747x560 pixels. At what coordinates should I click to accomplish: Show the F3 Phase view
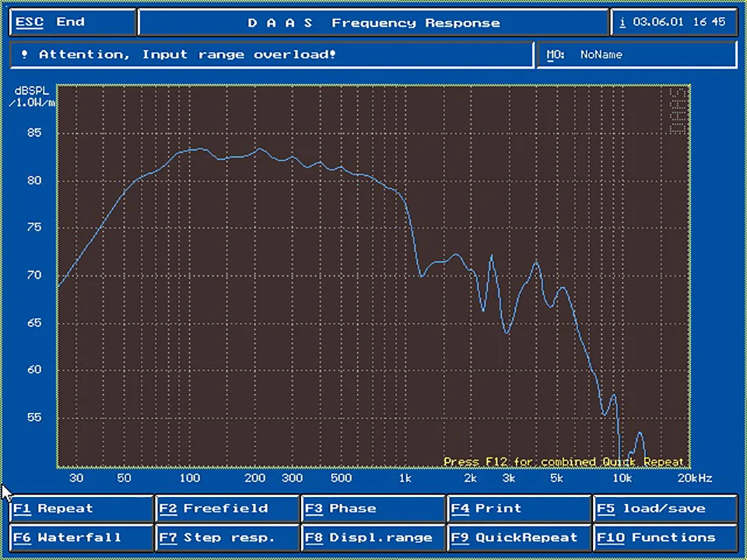[x=373, y=509]
